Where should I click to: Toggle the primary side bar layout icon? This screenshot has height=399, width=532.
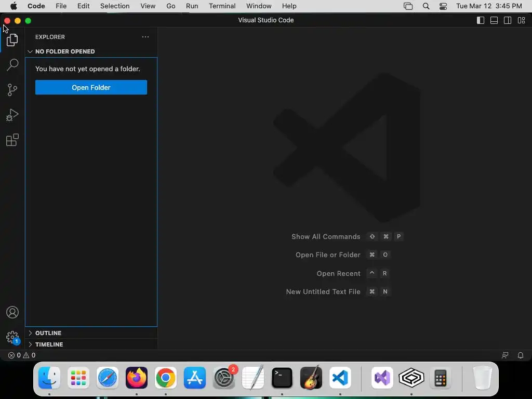pyautogui.click(x=481, y=20)
